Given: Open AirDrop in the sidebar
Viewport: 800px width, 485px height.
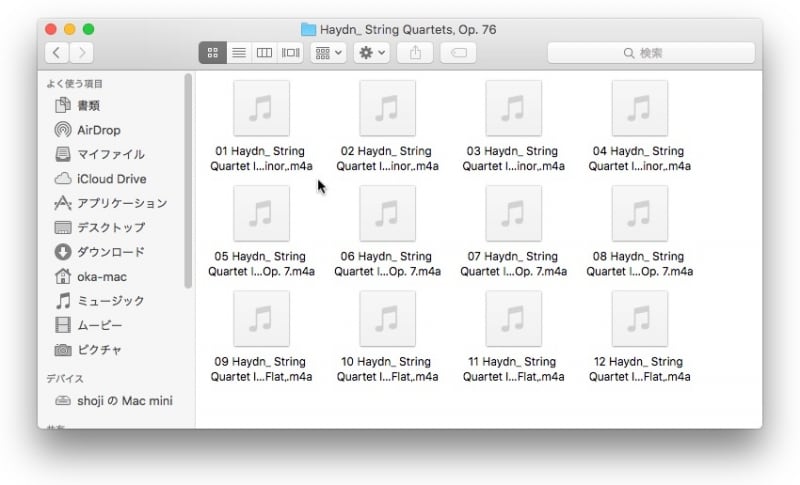Looking at the screenshot, I should pos(98,130).
